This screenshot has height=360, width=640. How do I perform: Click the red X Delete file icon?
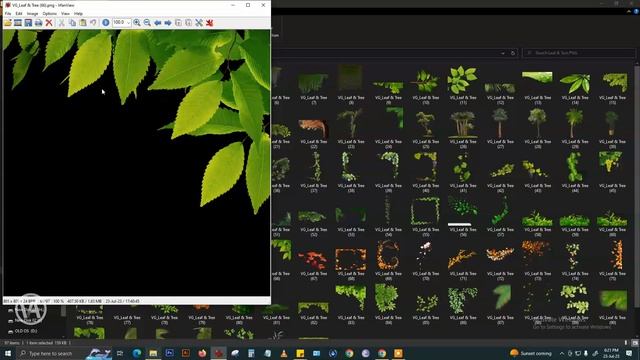point(49,23)
